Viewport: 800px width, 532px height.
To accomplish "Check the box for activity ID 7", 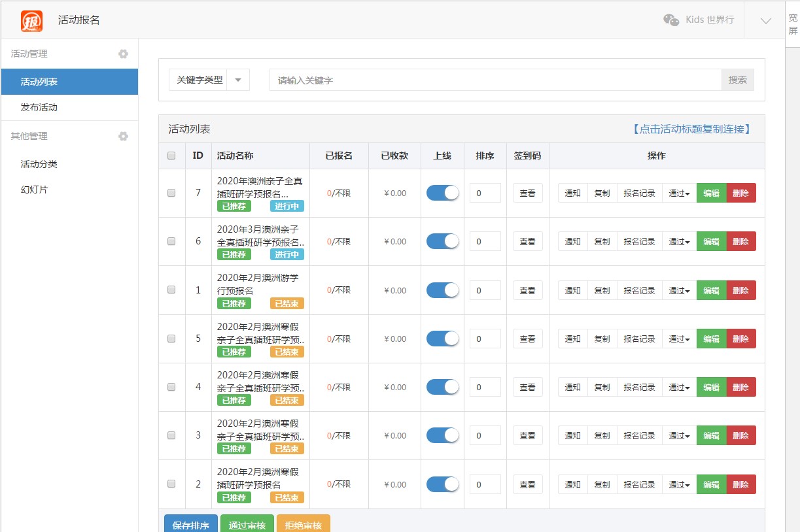I will click(171, 193).
